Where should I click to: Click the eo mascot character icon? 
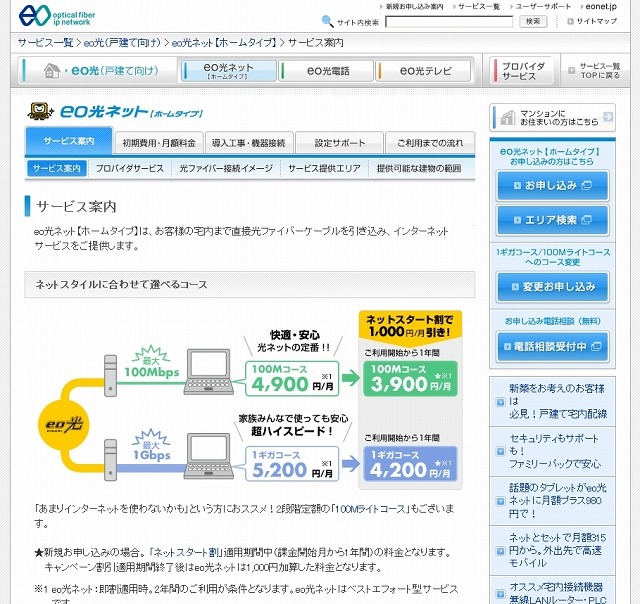point(40,111)
